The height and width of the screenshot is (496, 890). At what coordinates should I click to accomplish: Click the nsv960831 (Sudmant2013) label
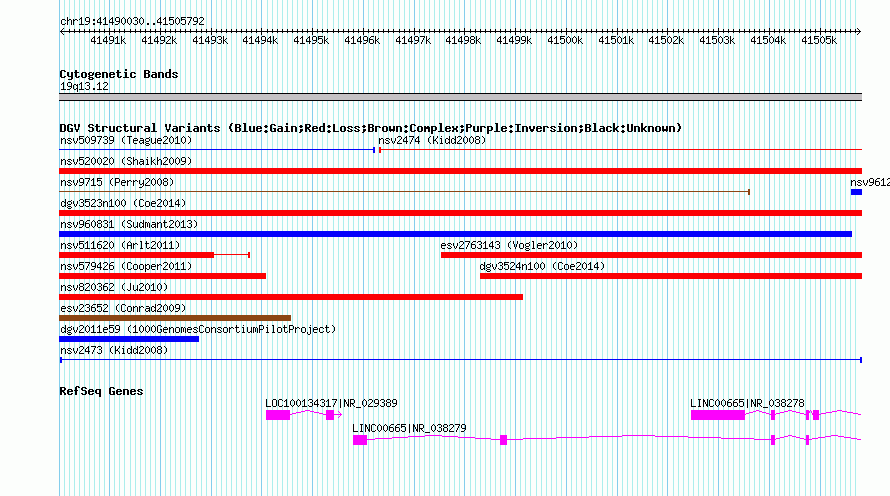coord(129,224)
